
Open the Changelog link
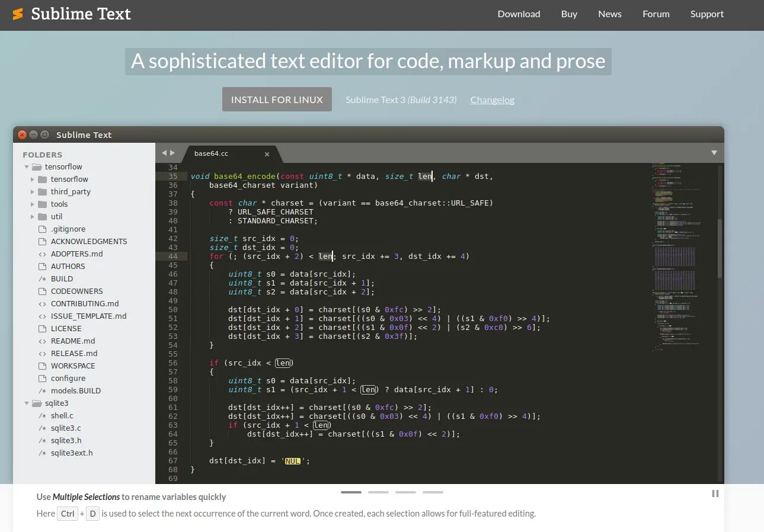492,100
